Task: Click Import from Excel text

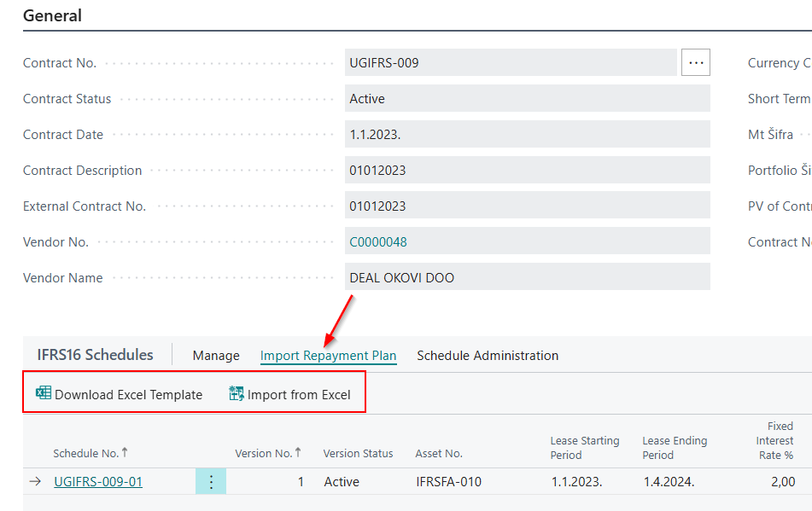Action: (x=299, y=395)
